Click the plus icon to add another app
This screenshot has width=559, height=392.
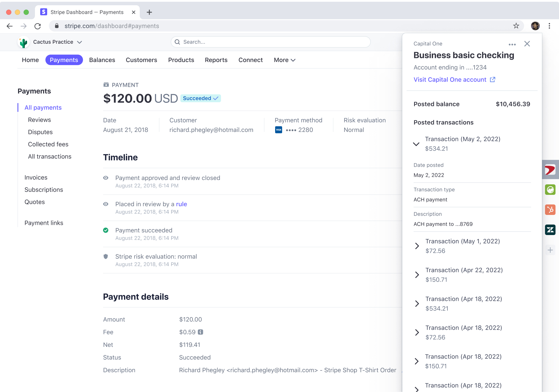click(x=550, y=250)
